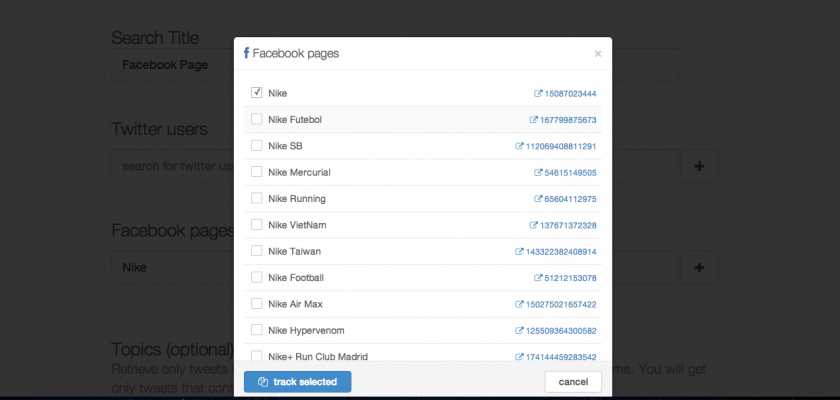The height and width of the screenshot is (400, 840).
Task: Click the Twitter users add plus button
Action: coord(699,165)
